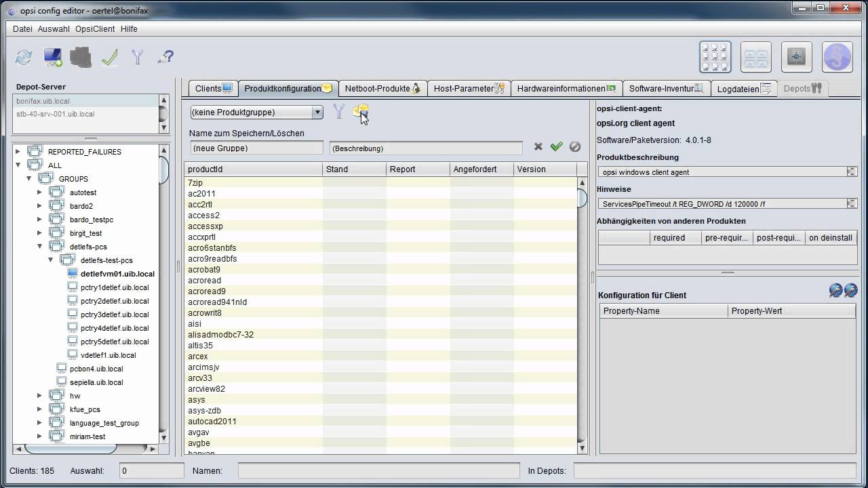Open the Hilfe menu
This screenshot has height=488, width=868.
(129, 29)
